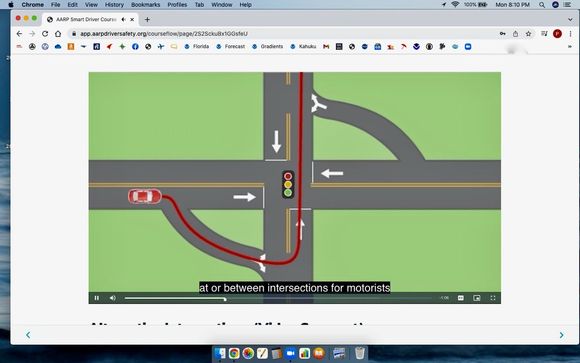The width and height of the screenshot is (580, 363).
Task: Go to previous course page arrow
Action: (28, 335)
